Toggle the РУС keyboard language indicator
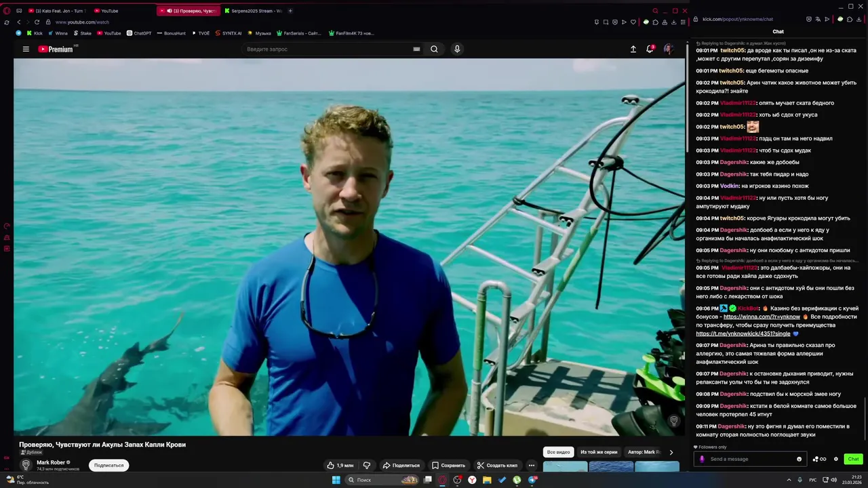 click(x=814, y=480)
